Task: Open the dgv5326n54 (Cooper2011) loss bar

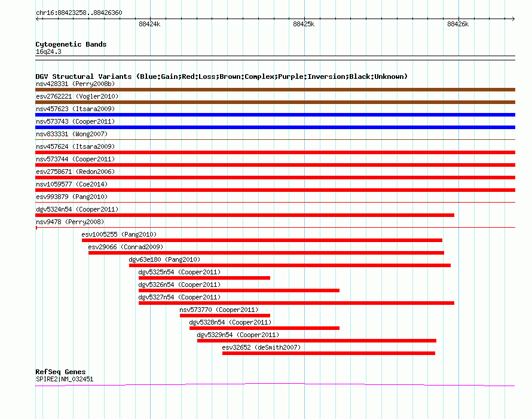Action: (239, 290)
